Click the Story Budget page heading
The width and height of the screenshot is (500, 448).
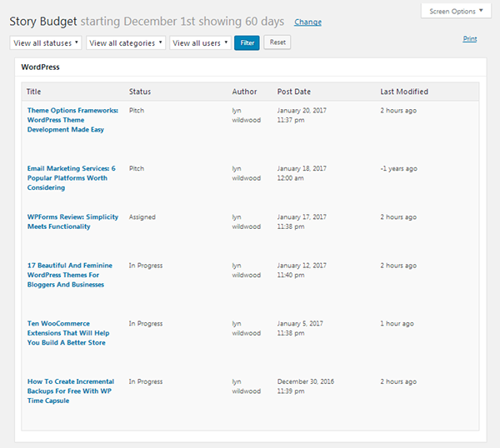(x=43, y=22)
